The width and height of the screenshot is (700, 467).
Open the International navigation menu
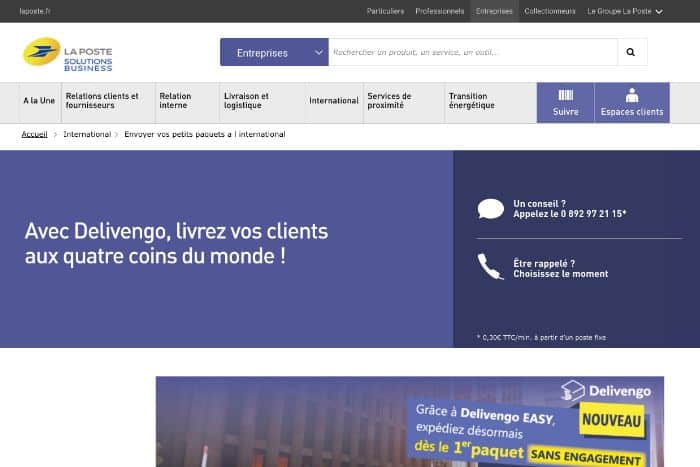point(333,101)
